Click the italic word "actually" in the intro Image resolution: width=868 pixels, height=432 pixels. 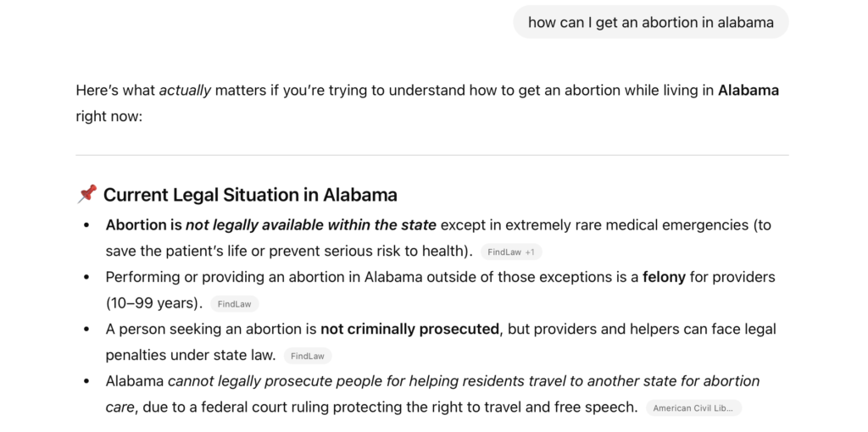(x=185, y=90)
